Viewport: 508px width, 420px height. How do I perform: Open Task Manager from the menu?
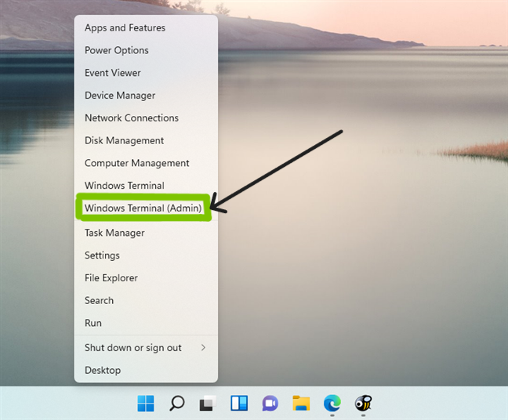pyautogui.click(x=146, y=233)
